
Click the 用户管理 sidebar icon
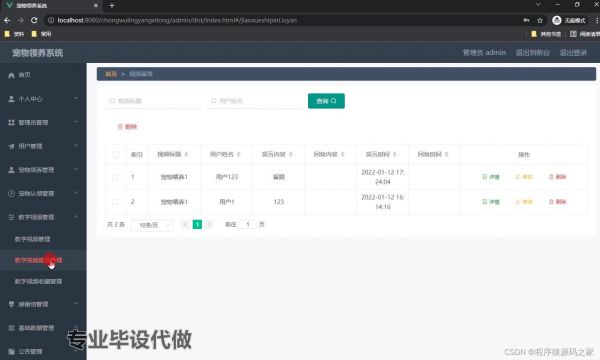(x=11, y=146)
